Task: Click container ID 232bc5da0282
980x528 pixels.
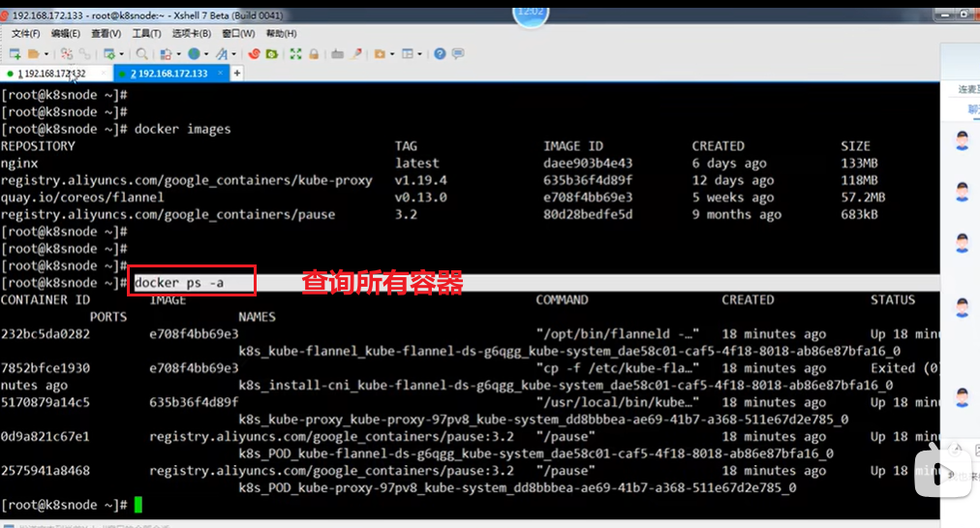Action: [x=45, y=334]
